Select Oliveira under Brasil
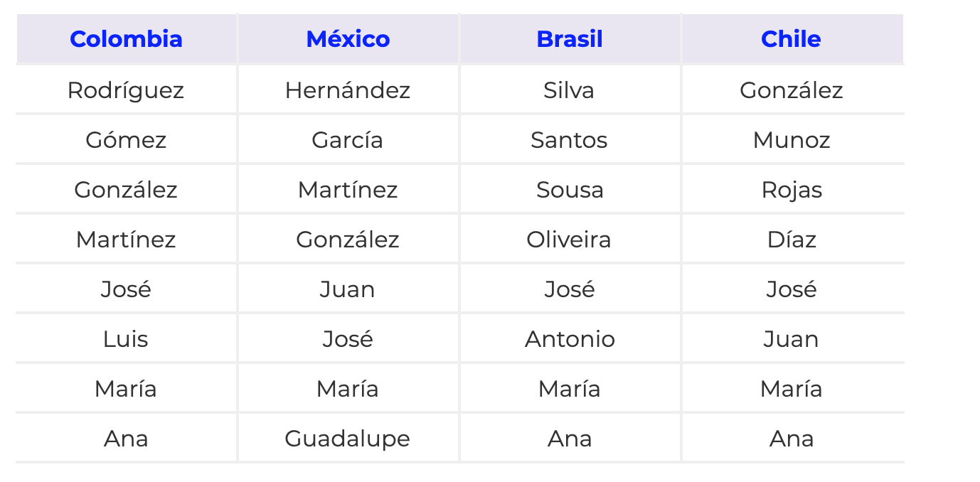980x482 pixels. 569,240
